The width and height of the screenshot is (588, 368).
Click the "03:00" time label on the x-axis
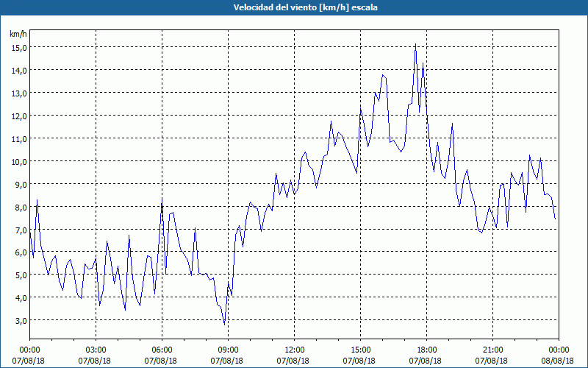tap(96, 350)
